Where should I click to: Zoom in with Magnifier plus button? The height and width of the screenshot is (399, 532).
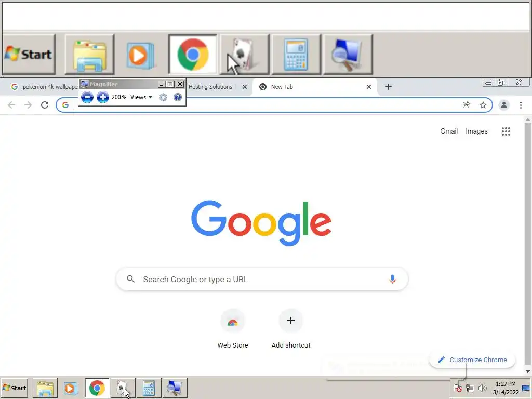(102, 97)
